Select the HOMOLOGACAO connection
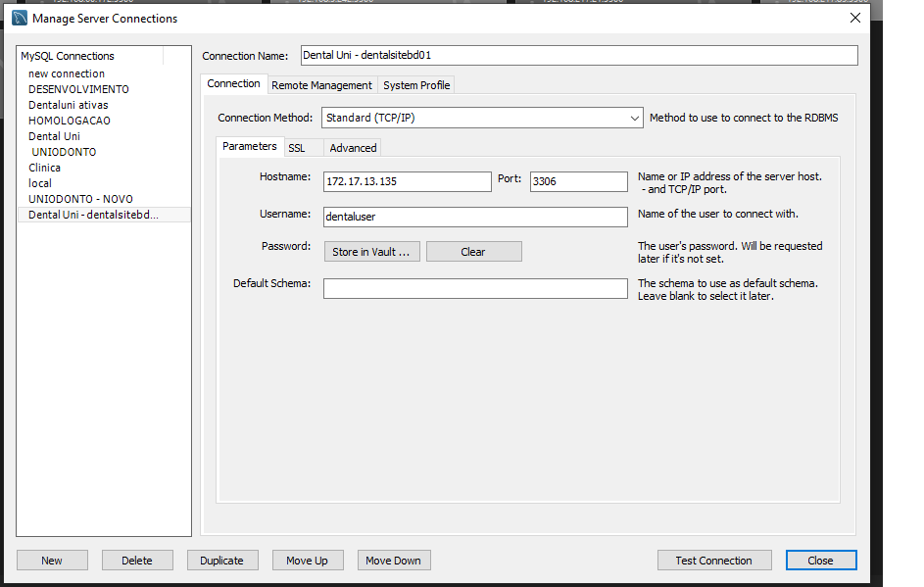This screenshot has height=587, width=924. (70, 121)
